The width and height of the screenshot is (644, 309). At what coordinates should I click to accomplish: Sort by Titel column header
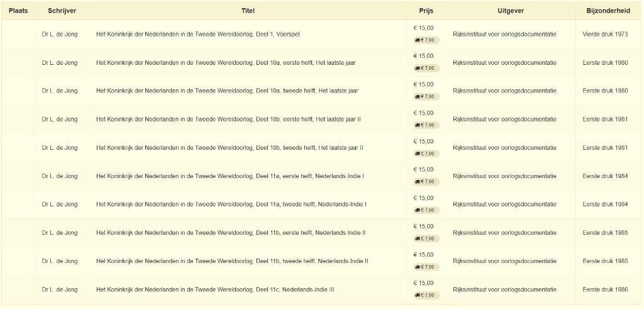coord(248,11)
